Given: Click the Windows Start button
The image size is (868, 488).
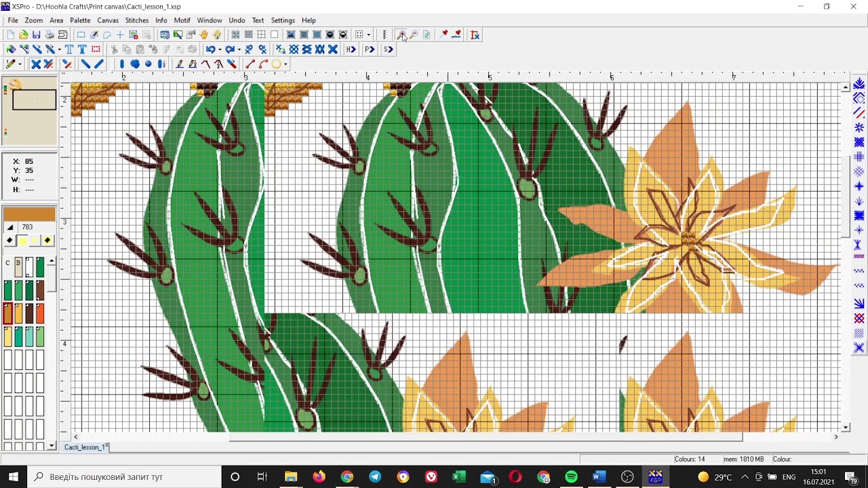Looking at the screenshot, I should tap(14, 476).
